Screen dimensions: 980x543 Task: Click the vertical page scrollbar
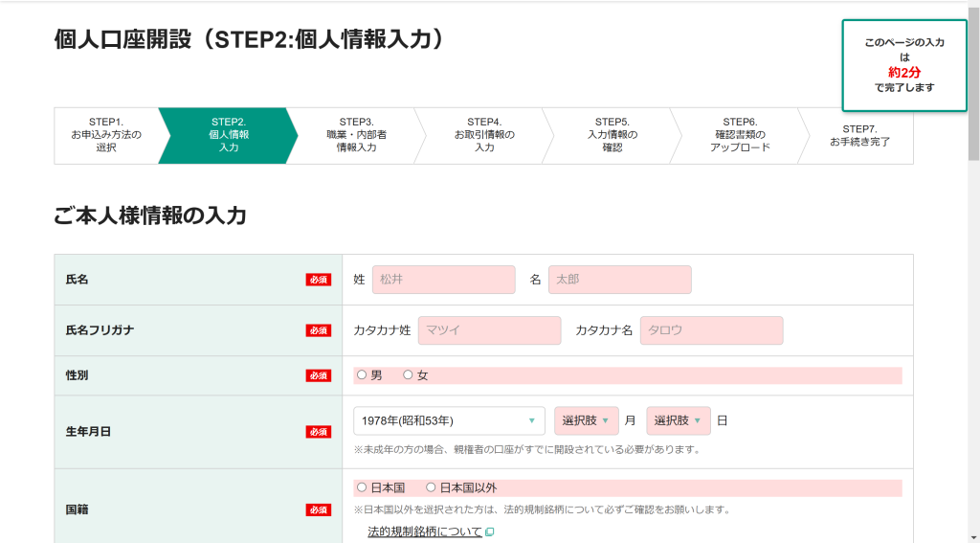973,287
